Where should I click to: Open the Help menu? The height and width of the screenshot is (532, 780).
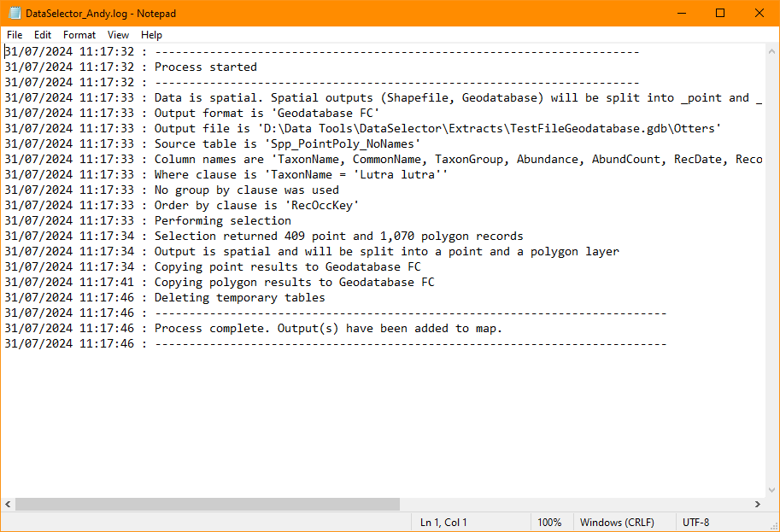pyautogui.click(x=151, y=35)
